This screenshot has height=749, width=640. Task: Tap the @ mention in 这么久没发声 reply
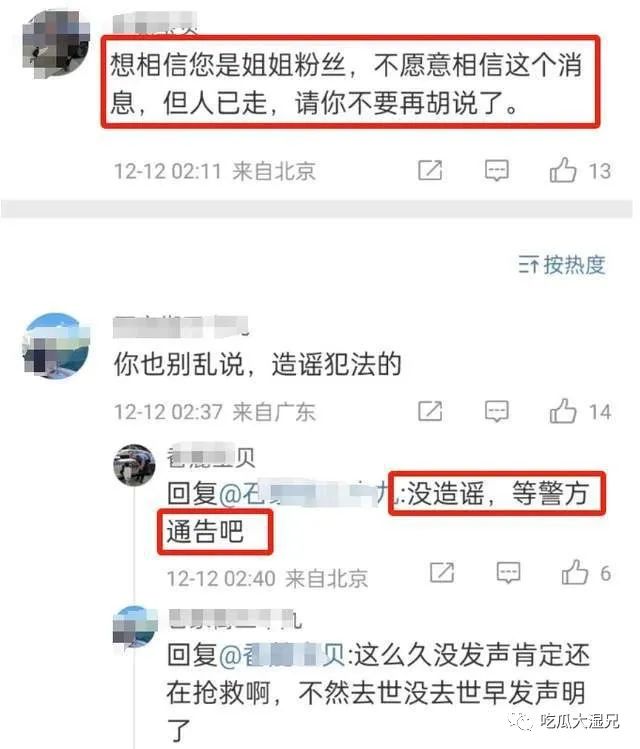coord(282,655)
